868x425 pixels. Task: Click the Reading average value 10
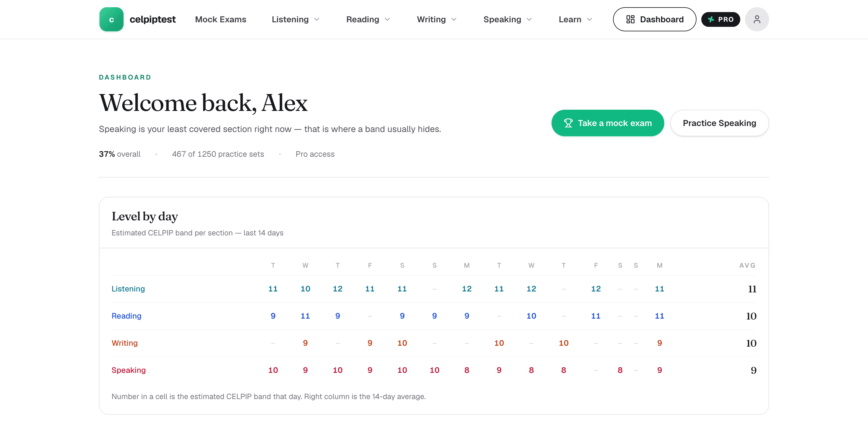point(751,316)
